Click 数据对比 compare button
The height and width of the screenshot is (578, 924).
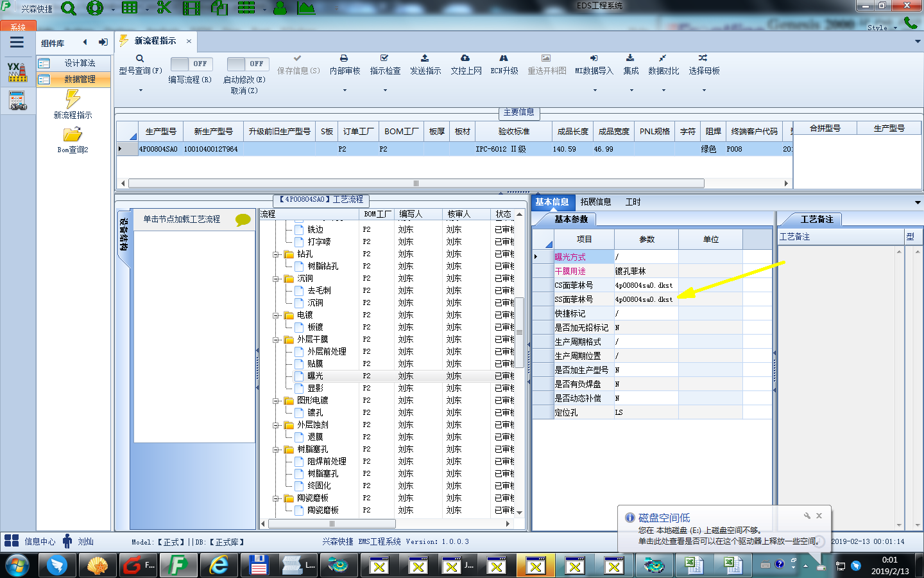663,66
